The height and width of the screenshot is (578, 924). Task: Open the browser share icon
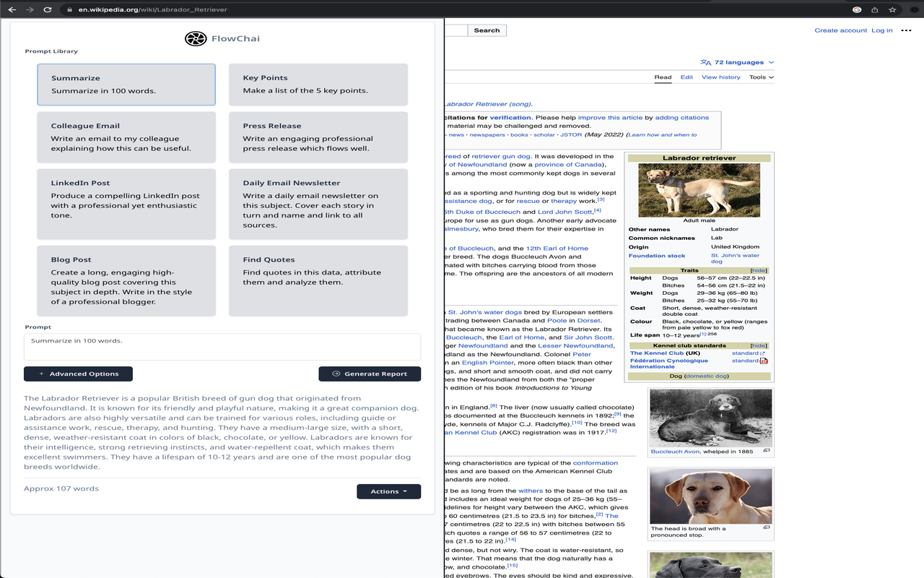874,9
